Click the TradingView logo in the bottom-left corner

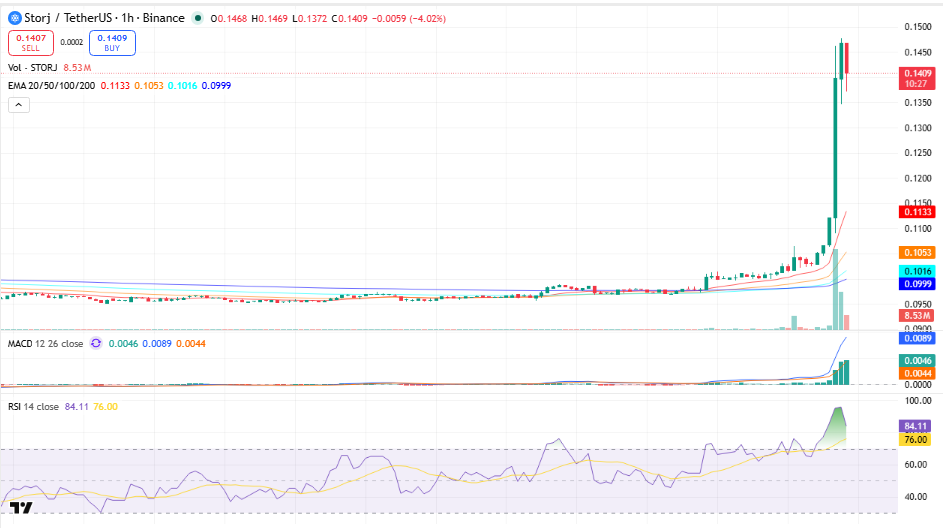point(21,508)
